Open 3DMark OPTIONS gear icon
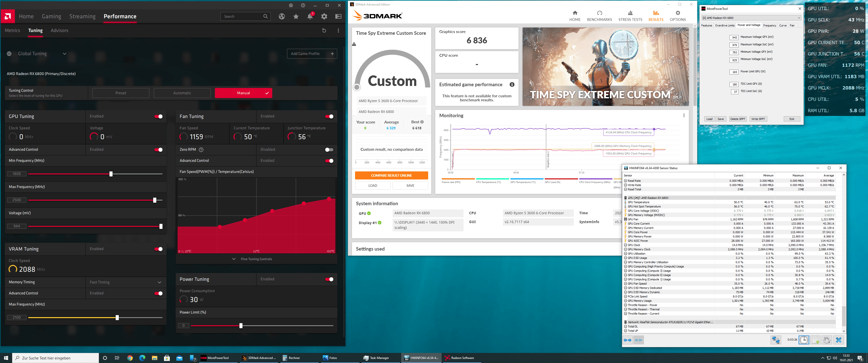 (677, 13)
